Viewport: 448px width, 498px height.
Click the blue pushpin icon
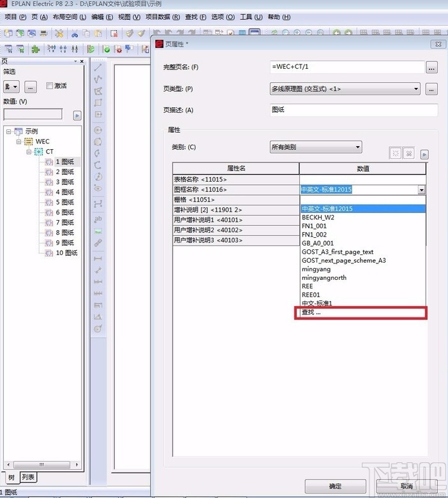[129, 48]
